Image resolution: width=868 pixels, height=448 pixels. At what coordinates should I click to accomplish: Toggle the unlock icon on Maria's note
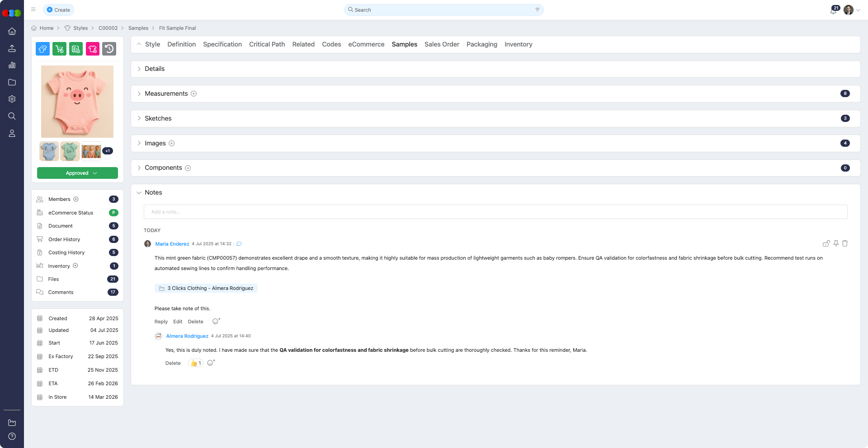826,243
